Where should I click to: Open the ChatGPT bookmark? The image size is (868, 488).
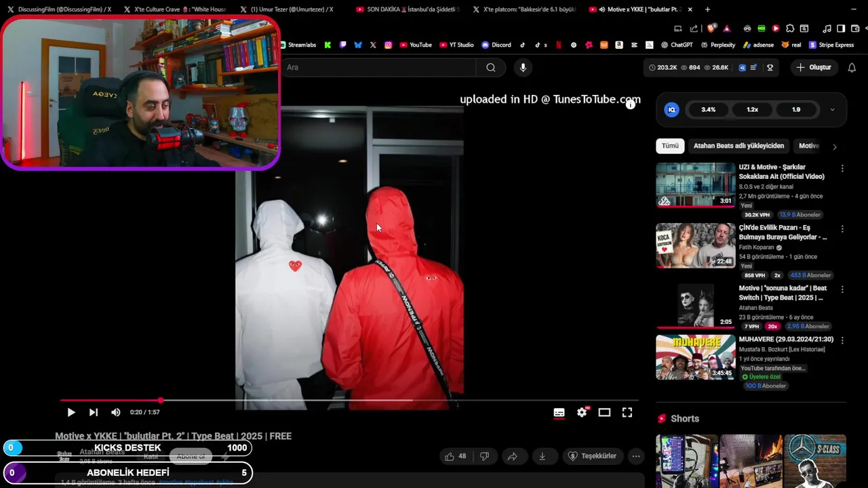pyautogui.click(x=677, y=45)
